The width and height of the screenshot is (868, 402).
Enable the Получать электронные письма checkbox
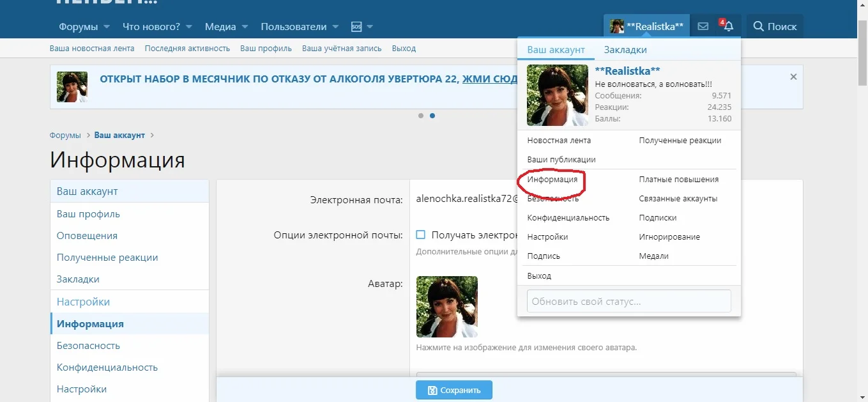pos(420,235)
